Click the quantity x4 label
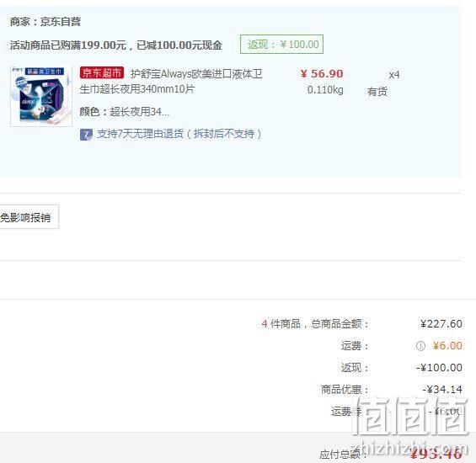The height and width of the screenshot is (463, 476). pyautogui.click(x=394, y=75)
